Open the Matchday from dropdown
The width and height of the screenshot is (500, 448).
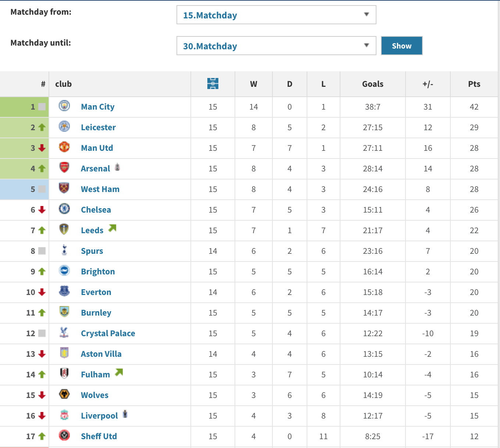[x=276, y=15]
